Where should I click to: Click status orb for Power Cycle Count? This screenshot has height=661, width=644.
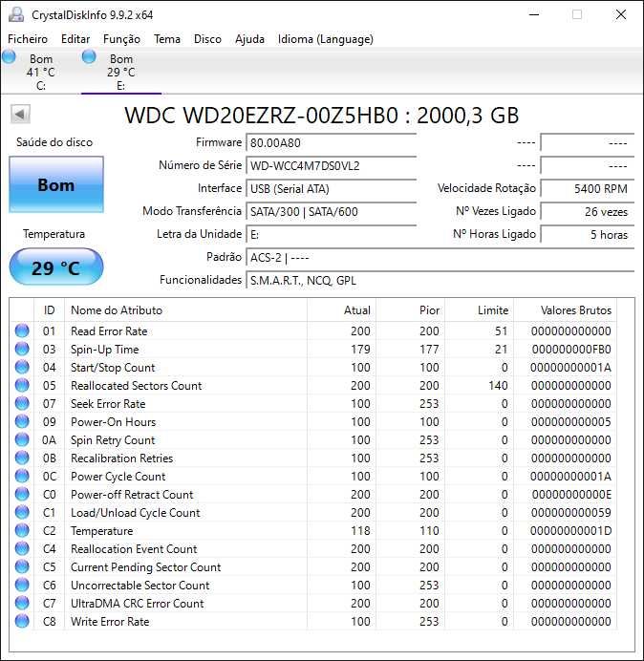(22, 476)
